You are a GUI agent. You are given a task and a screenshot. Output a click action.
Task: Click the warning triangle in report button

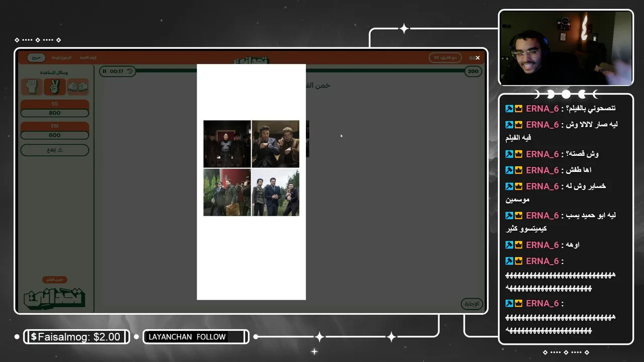click(x=60, y=150)
